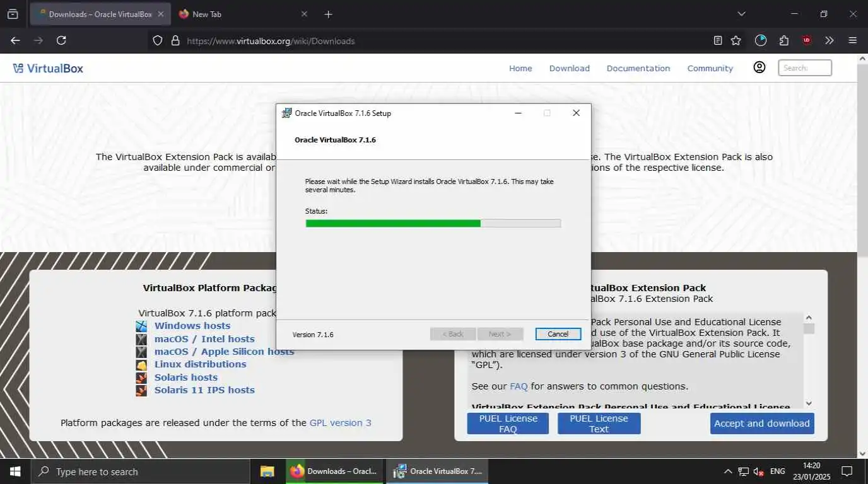The height and width of the screenshot is (484, 868).
Task: Open the Linux distributions link
Action: 201,364
